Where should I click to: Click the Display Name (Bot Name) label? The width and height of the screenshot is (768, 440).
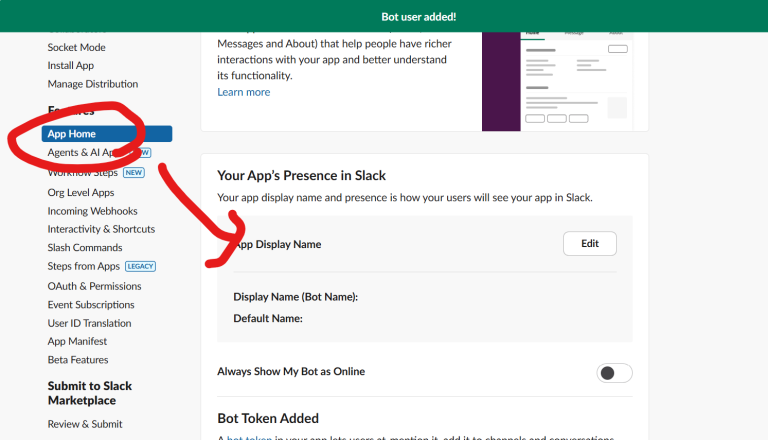click(x=295, y=297)
